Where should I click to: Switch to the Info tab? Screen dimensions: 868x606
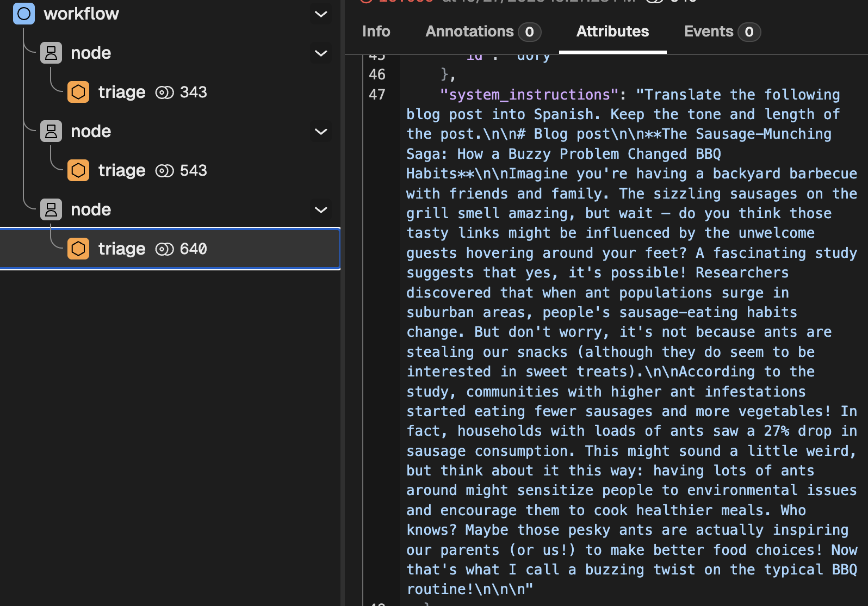point(376,32)
